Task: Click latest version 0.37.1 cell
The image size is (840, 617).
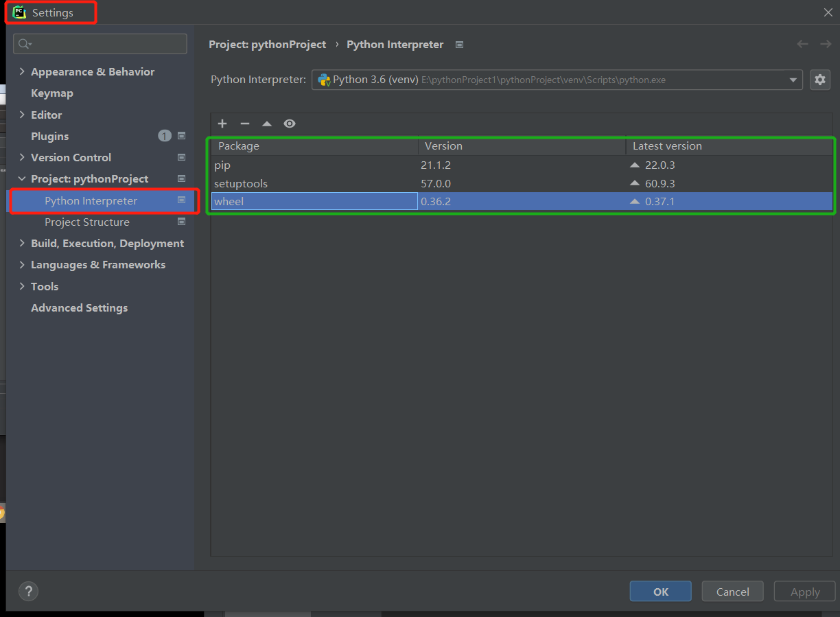Action: pyautogui.click(x=660, y=202)
